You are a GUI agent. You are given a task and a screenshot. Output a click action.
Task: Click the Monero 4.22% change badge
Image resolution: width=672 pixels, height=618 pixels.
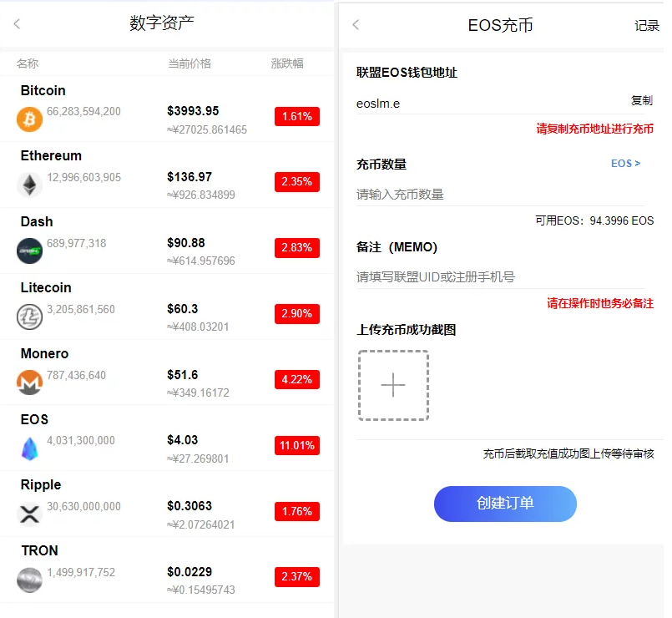pos(296,379)
